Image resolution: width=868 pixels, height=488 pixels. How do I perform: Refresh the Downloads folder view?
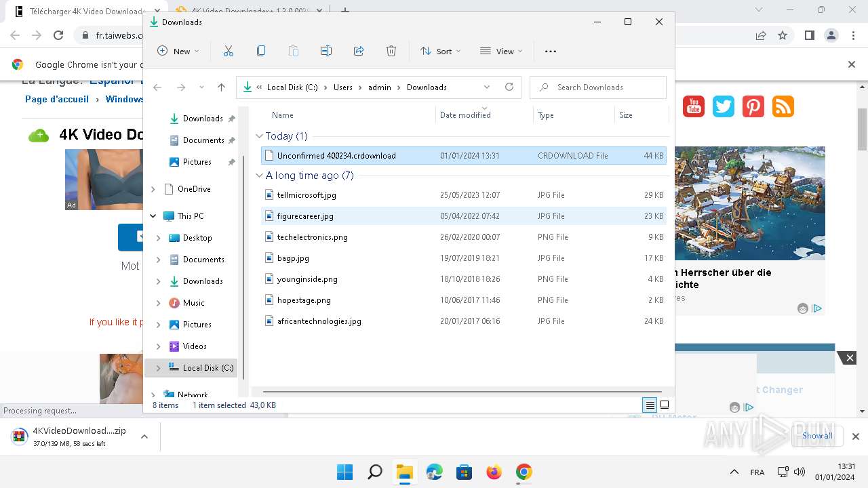[x=509, y=87]
